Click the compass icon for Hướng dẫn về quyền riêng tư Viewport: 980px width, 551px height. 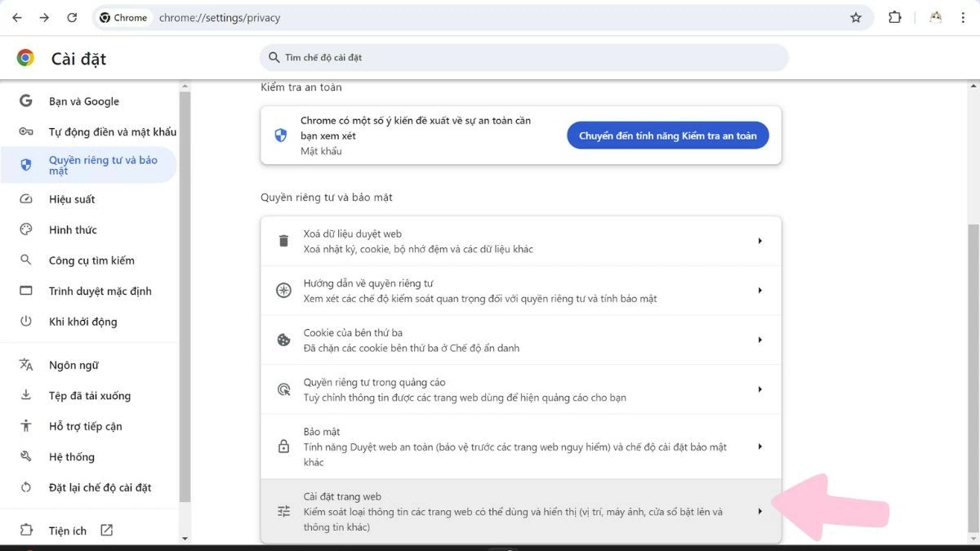tap(283, 290)
